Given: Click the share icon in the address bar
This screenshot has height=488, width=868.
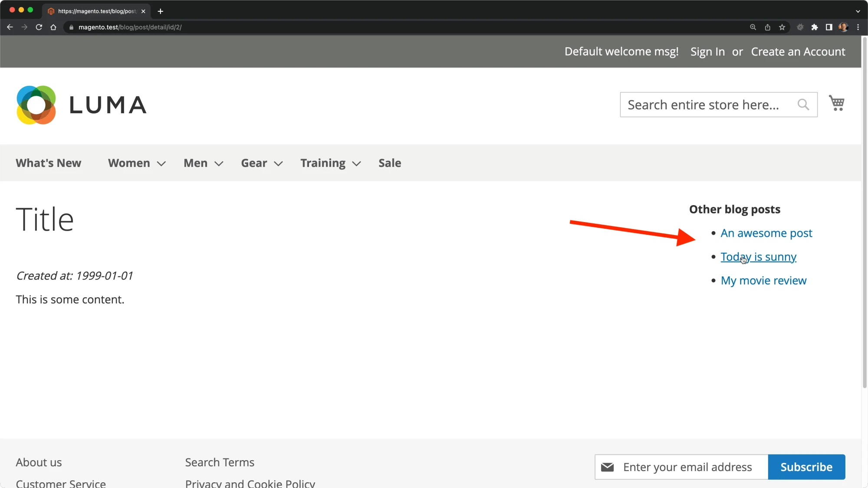Looking at the screenshot, I should [767, 27].
